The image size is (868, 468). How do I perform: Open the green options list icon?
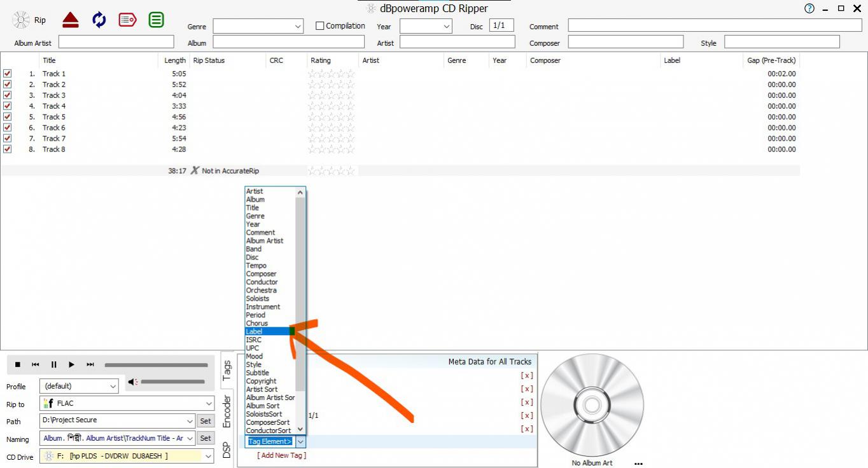click(156, 20)
